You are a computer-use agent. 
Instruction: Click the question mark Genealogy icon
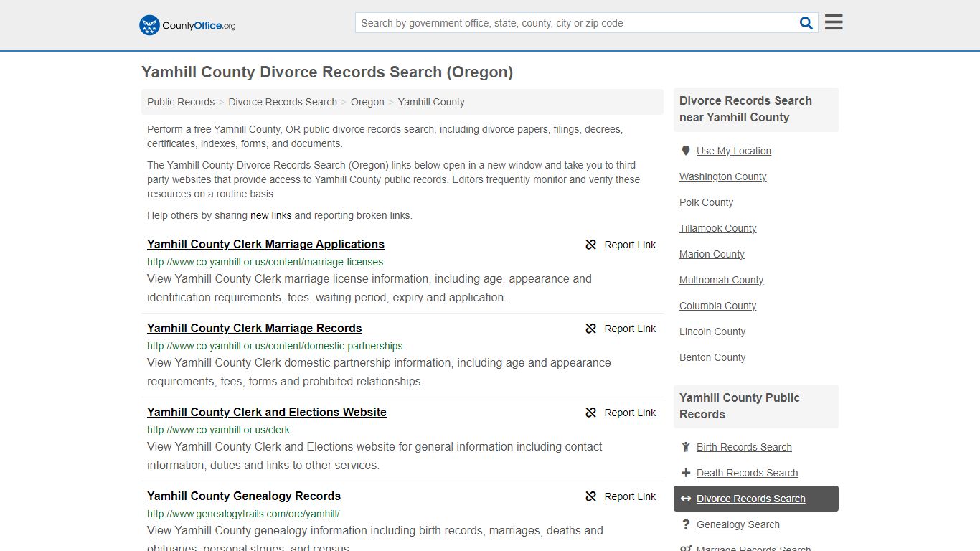coord(686,524)
